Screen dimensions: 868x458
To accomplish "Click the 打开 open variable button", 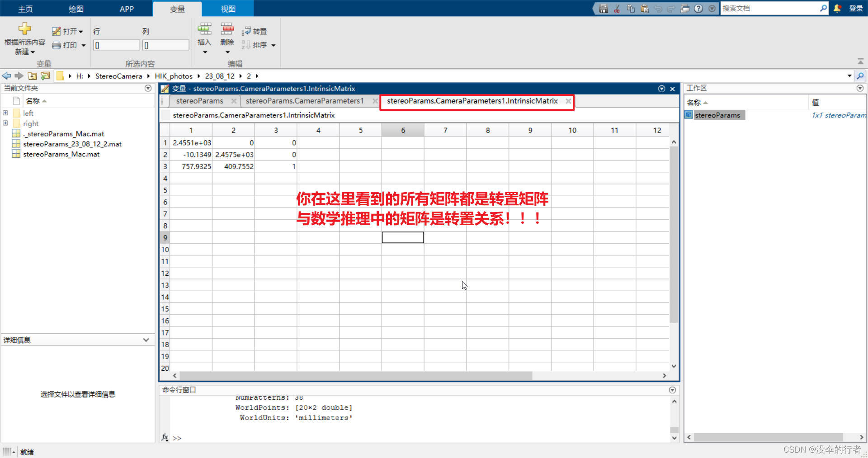I will (67, 31).
